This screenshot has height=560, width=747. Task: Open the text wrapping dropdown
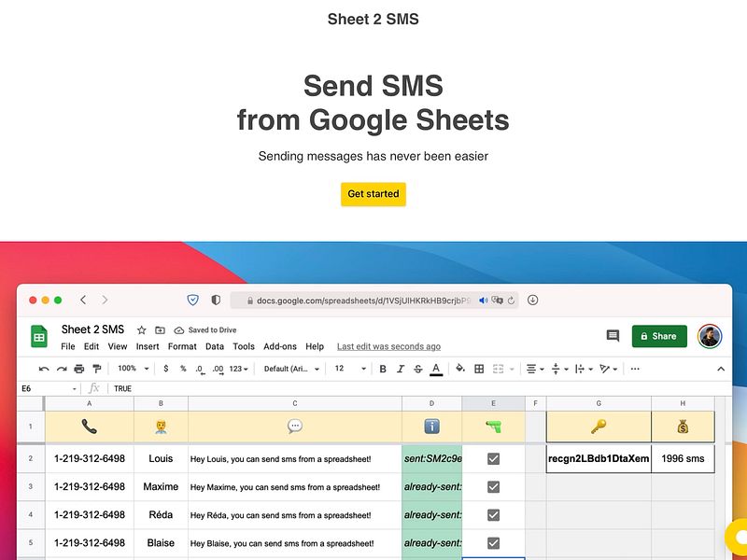point(584,369)
